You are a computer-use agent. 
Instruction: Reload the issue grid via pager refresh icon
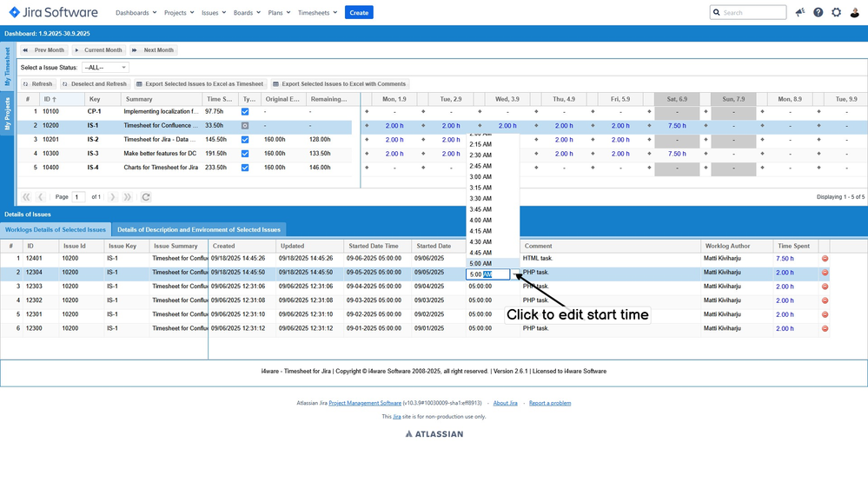click(x=146, y=197)
